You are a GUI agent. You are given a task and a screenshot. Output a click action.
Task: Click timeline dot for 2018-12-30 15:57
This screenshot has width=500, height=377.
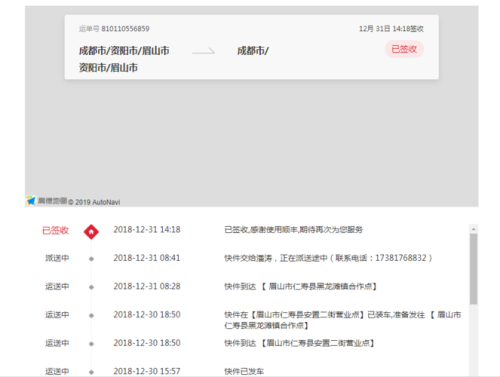click(x=91, y=372)
